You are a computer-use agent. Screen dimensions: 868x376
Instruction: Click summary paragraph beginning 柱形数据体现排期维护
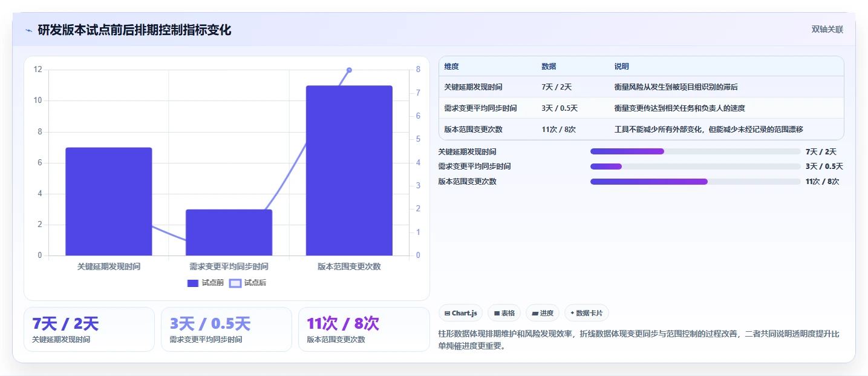point(638,340)
